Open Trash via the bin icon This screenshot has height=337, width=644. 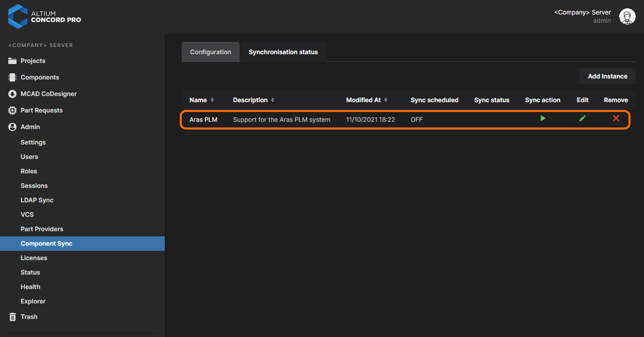pyautogui.click(x=12, y=317)
